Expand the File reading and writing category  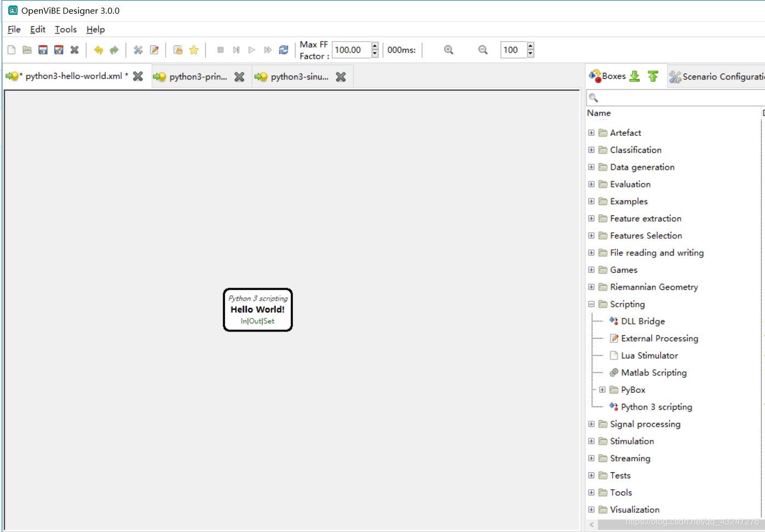(x=591, y=253)
